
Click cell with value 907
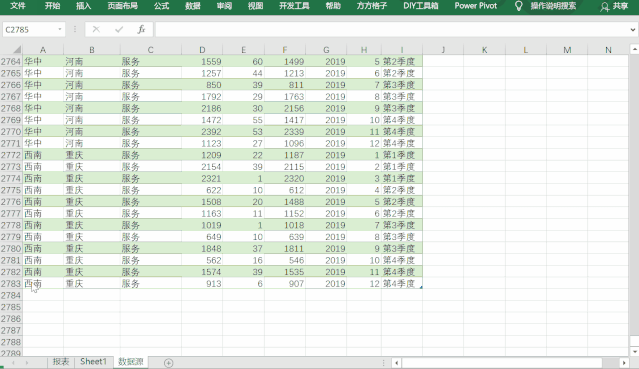285,283
